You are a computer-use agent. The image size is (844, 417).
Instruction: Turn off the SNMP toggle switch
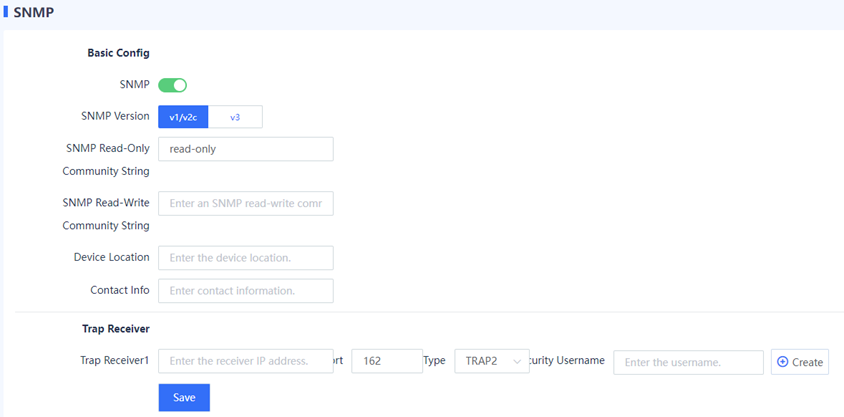[x=172, y=85]
